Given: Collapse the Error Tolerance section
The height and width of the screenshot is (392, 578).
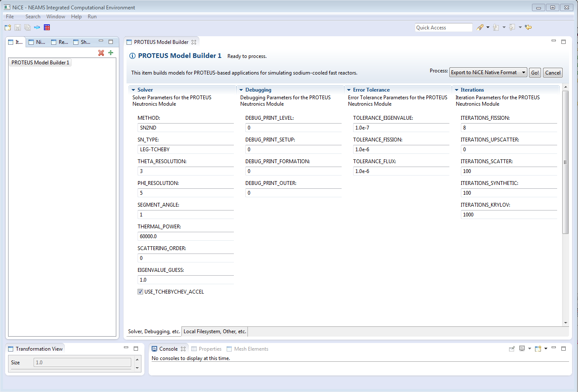Looking at the screenshot, I should coord(349,90).
